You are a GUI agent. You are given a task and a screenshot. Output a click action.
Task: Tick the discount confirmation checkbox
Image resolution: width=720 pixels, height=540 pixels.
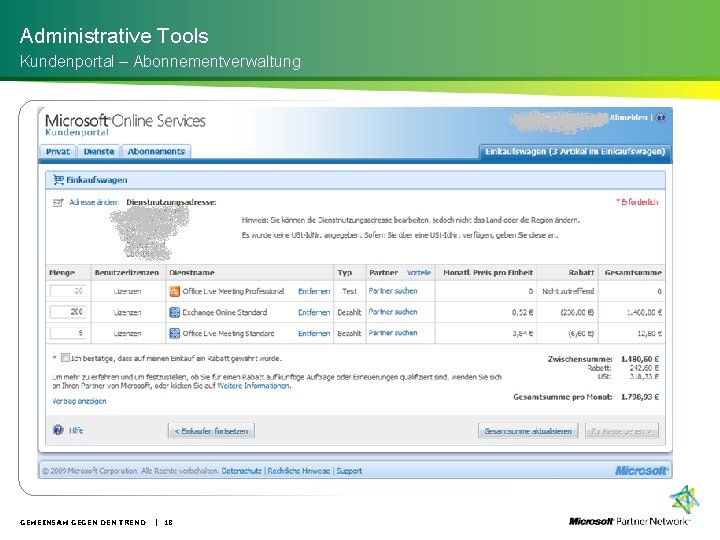[x=66, y=358]
